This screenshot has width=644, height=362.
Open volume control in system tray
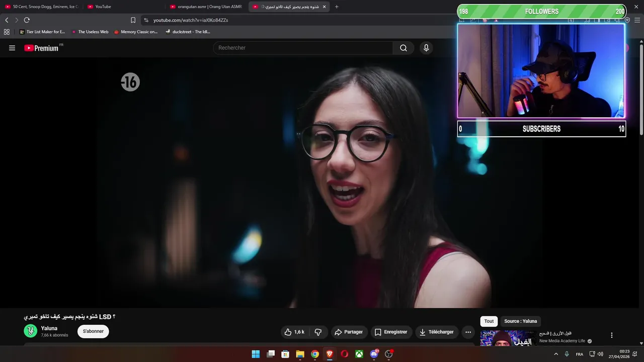pyautogui.click(x=600, y=354)
